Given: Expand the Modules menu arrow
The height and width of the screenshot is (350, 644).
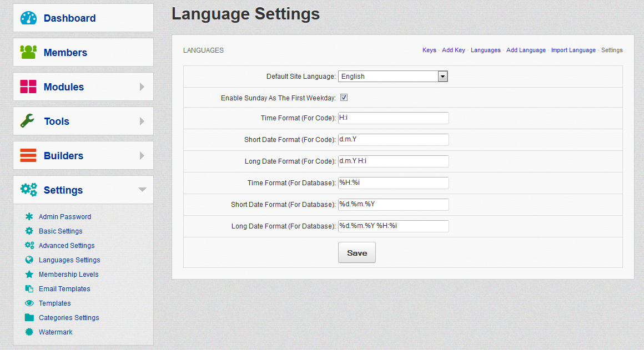Looking at the screenshot, I should coord(142,87).
